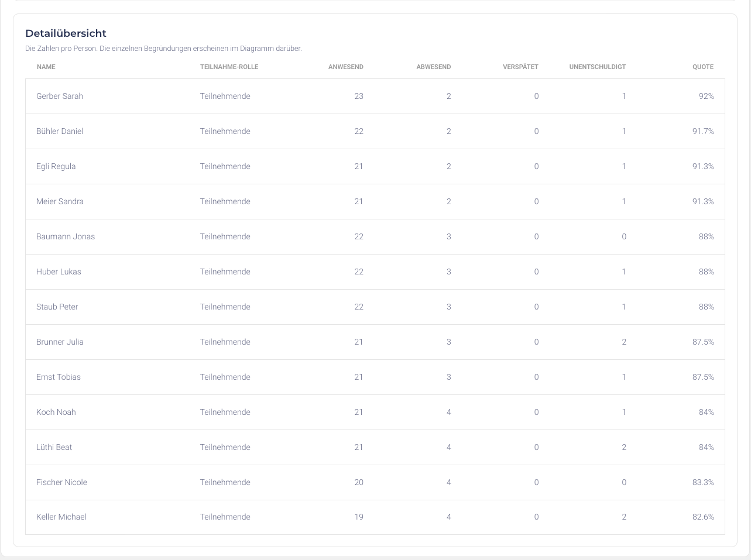Screen dimensions: 751x560
Task: Select the Huber Lukas name cell
Action: (59, 272)
